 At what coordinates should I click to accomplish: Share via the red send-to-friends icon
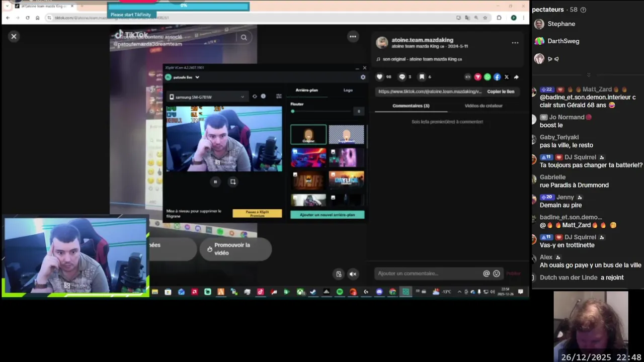pyautogui.click(x=477, y=77)
